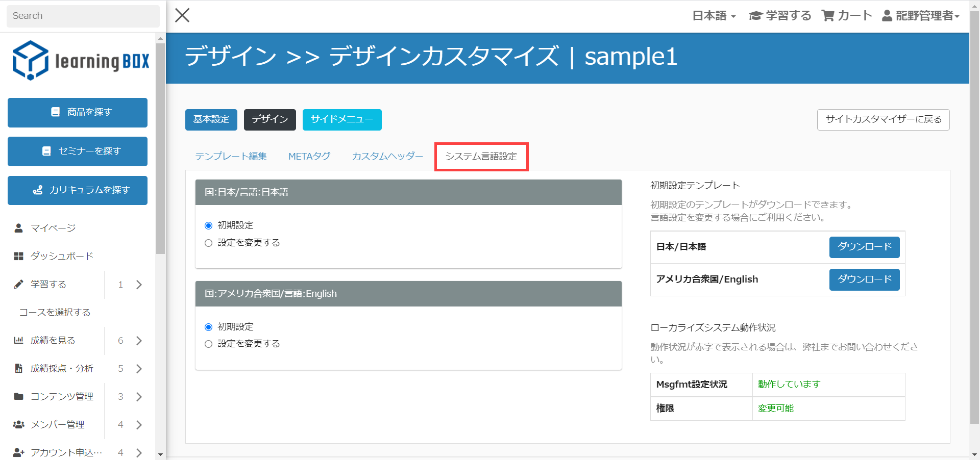Click the content management folder icon

[x=19, y=396]
